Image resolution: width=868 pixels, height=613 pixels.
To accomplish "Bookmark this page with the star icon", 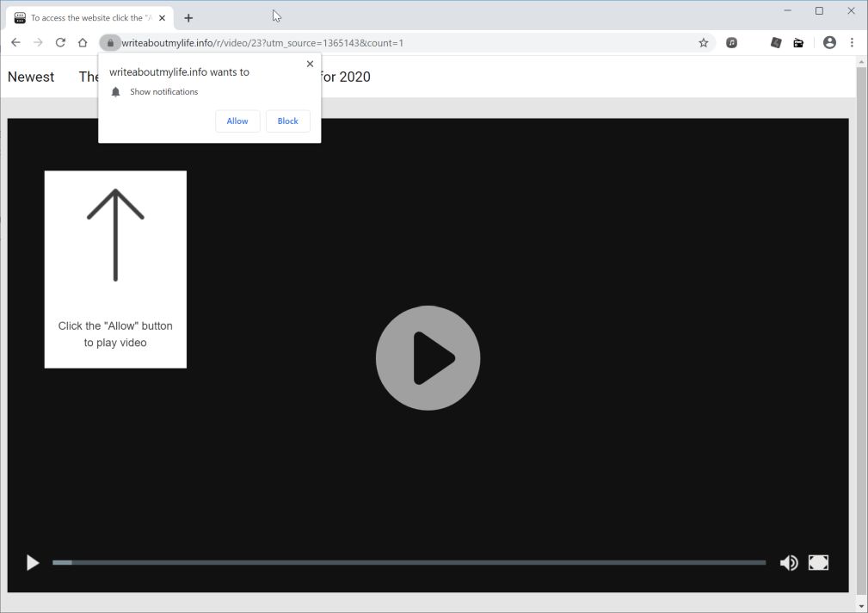I will [x=703, y=43].
